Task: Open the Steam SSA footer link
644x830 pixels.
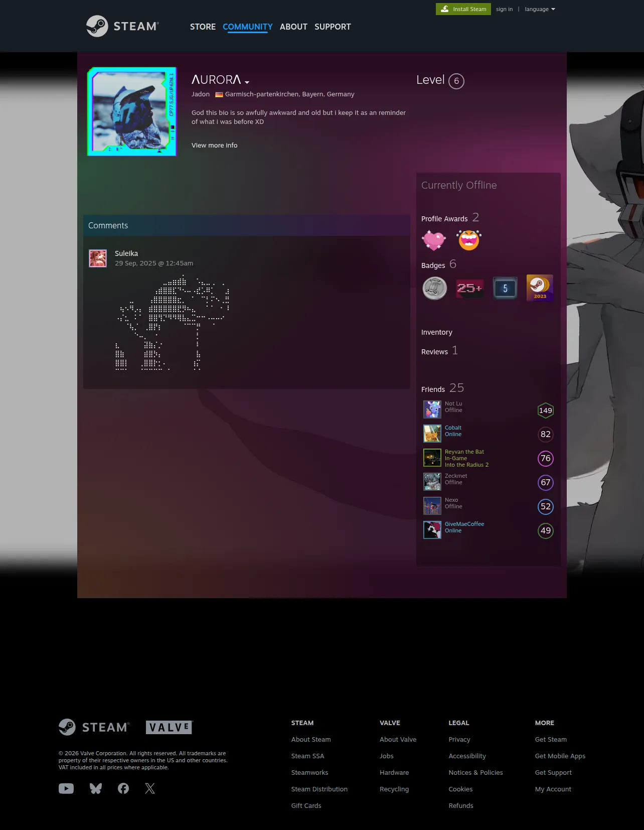Action: pos(307,756)
